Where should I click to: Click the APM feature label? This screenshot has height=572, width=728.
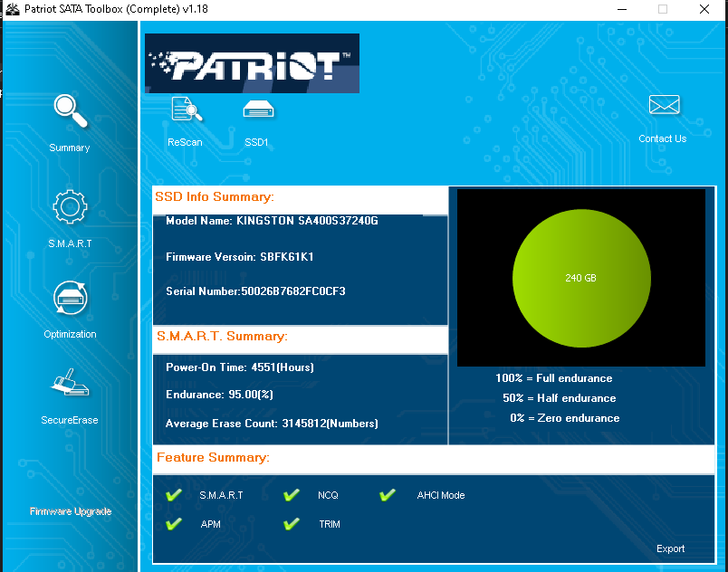click(210, 524)
